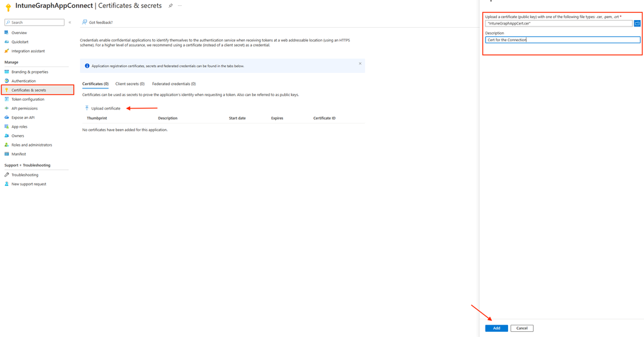Switch to Federated credentials (0) tab
Image resolution: width=644 pixels, height=337 pixels.
(174, 83)
